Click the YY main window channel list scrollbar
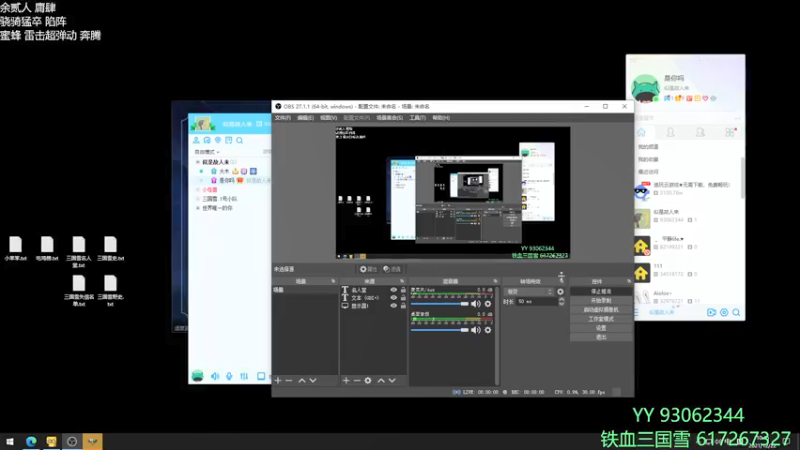 pos(742,178)
